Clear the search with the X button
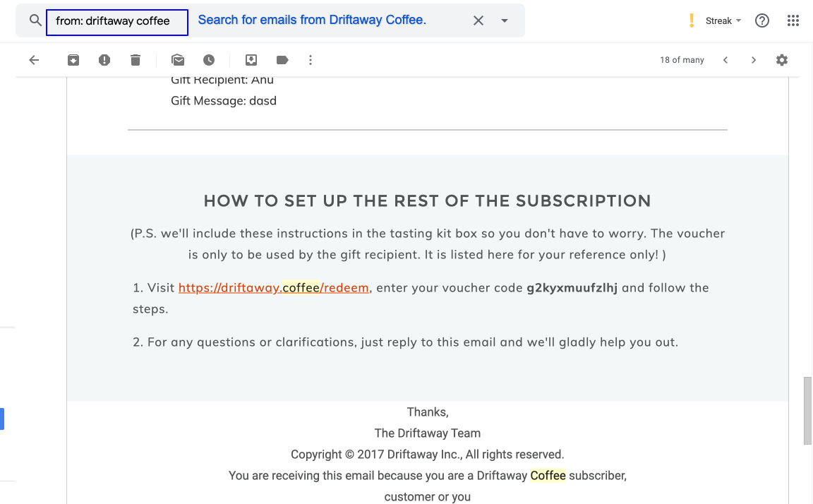Image resolution: width=813 pixels, height=504 pixels. 478,20
